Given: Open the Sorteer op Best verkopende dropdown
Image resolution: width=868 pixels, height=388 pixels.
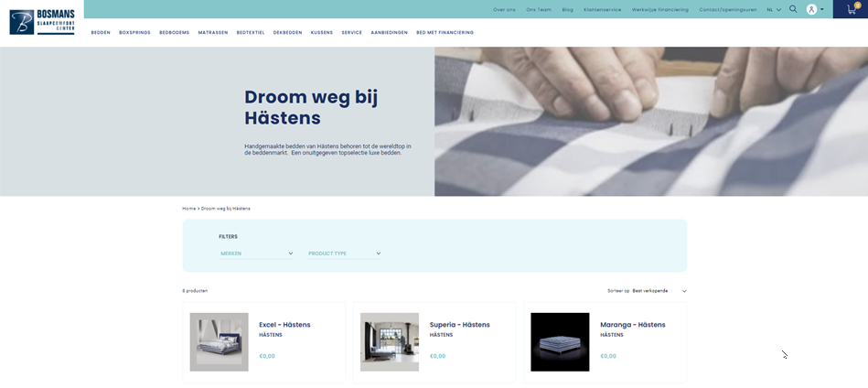Looking at the screenshot, I should pos(659,291).
